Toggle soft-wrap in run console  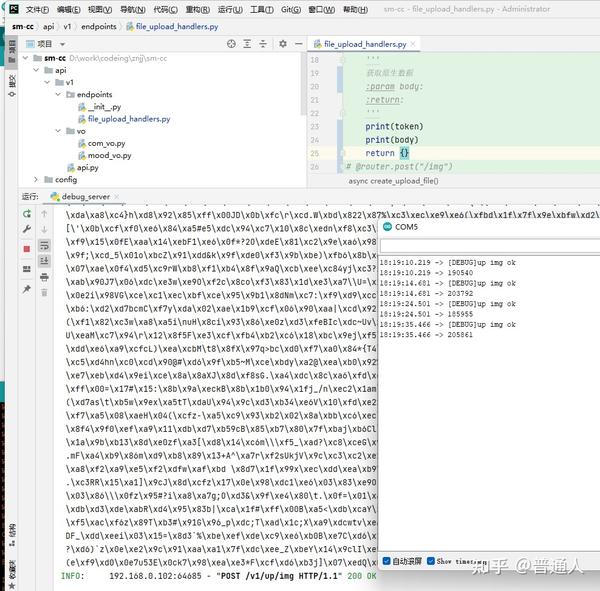click(44, 245)
